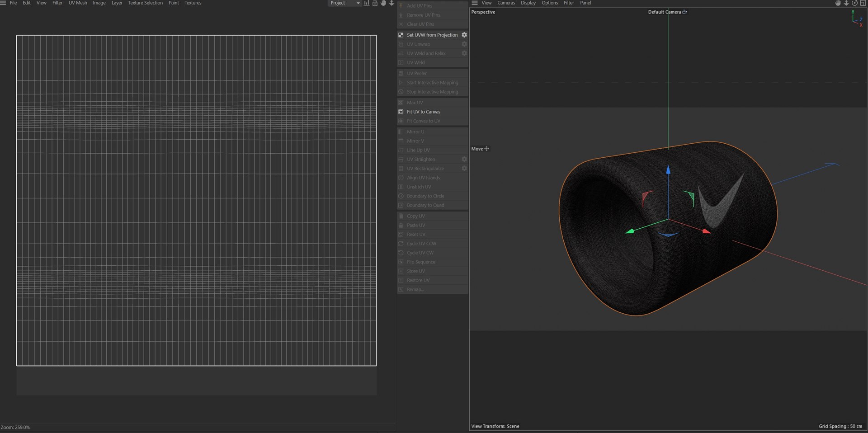The width and height of the screenshot is (868, 433).
Task: Click the Move tool crosshair icon
Action: [486, 149]
